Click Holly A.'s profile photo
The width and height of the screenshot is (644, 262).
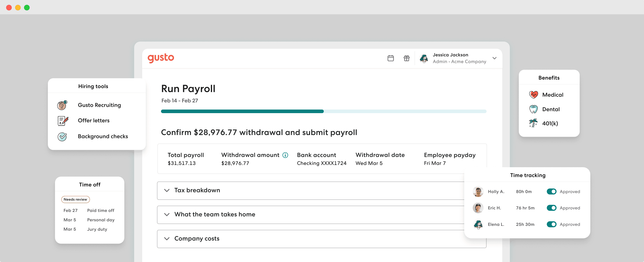pos(478,192)
